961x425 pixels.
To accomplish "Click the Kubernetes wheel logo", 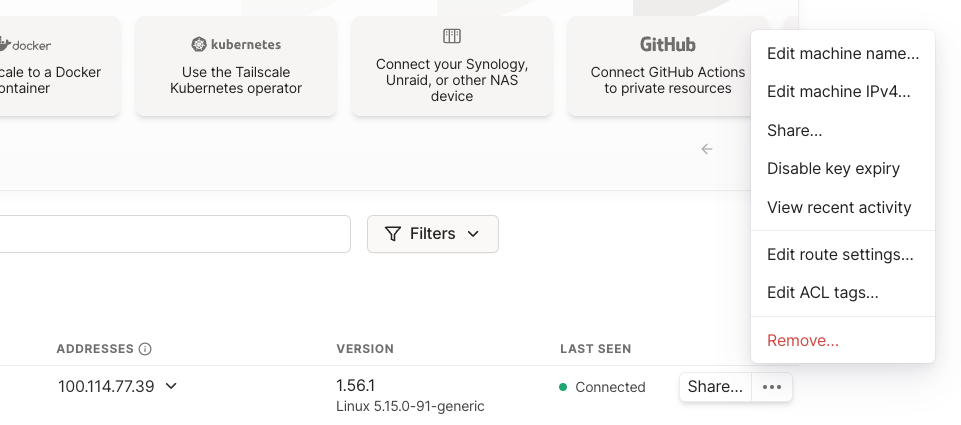I will click(x=199, y=44).
